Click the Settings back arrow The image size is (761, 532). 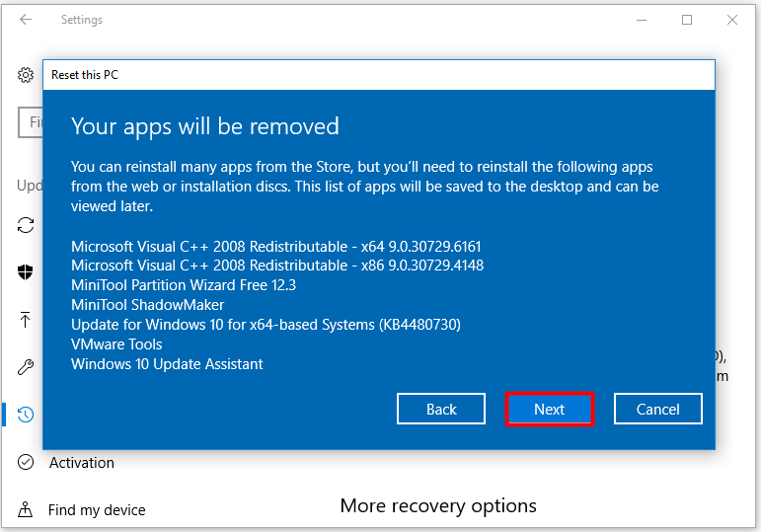coord(26,20)
